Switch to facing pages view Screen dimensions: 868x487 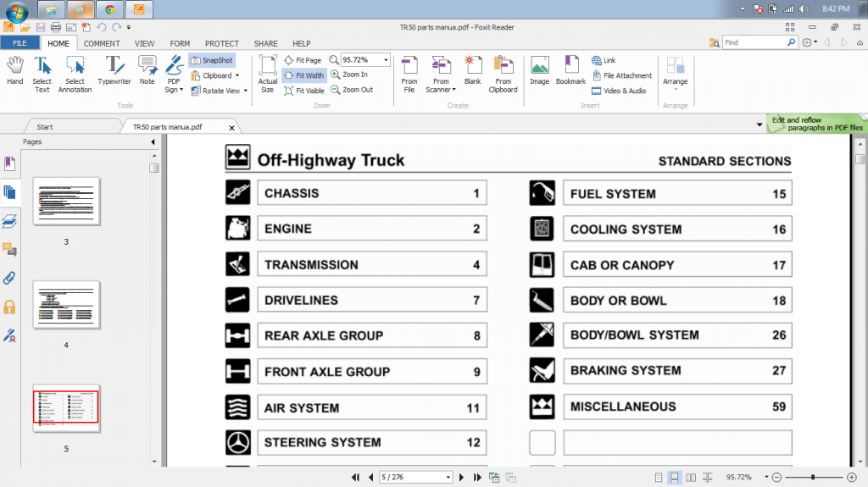tap(691, 478)
